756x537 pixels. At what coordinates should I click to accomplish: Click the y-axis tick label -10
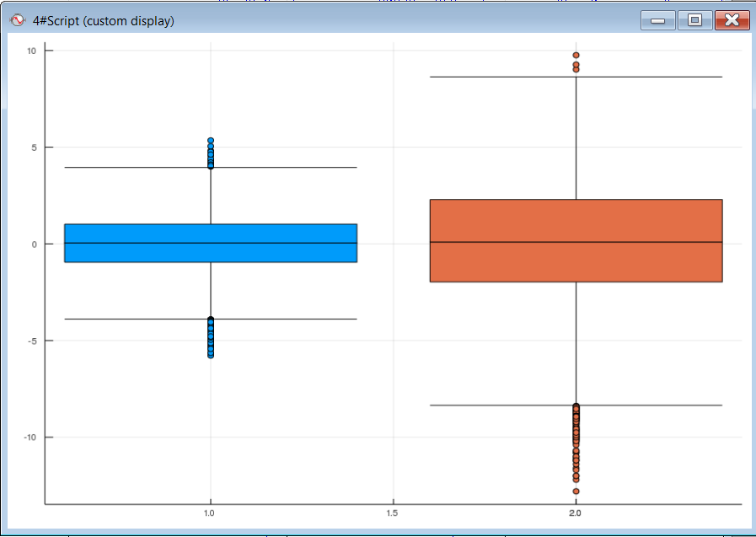tap(28, 437)
